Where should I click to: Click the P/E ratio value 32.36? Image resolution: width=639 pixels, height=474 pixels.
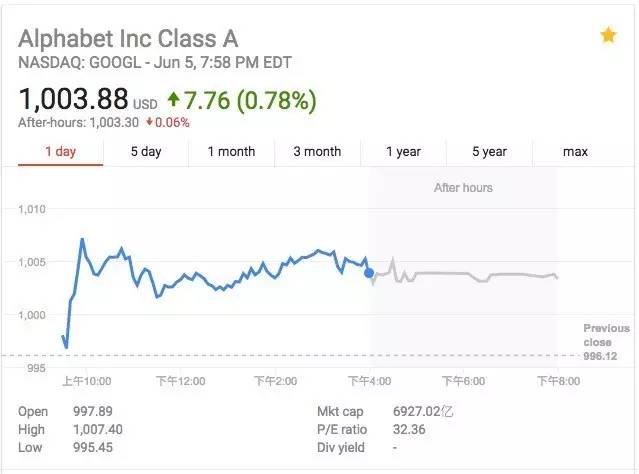409,429
